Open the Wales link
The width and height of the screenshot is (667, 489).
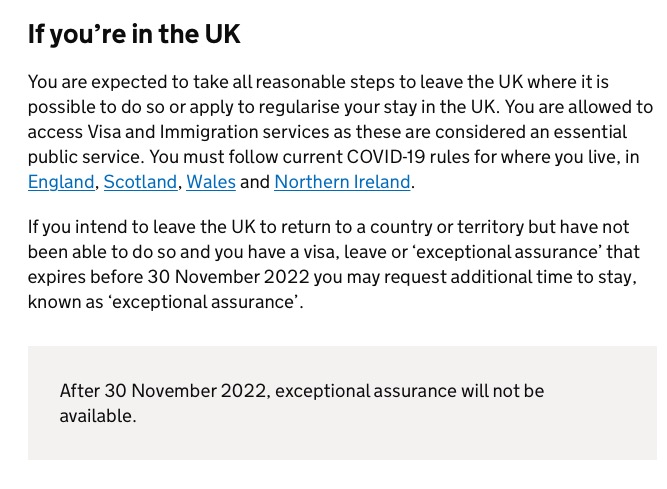click(211, 182)
